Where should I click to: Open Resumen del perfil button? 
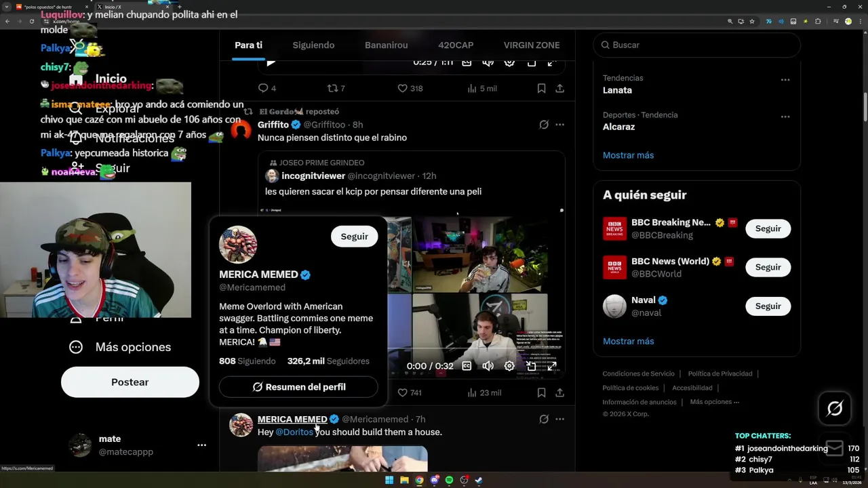pos(298,387)
